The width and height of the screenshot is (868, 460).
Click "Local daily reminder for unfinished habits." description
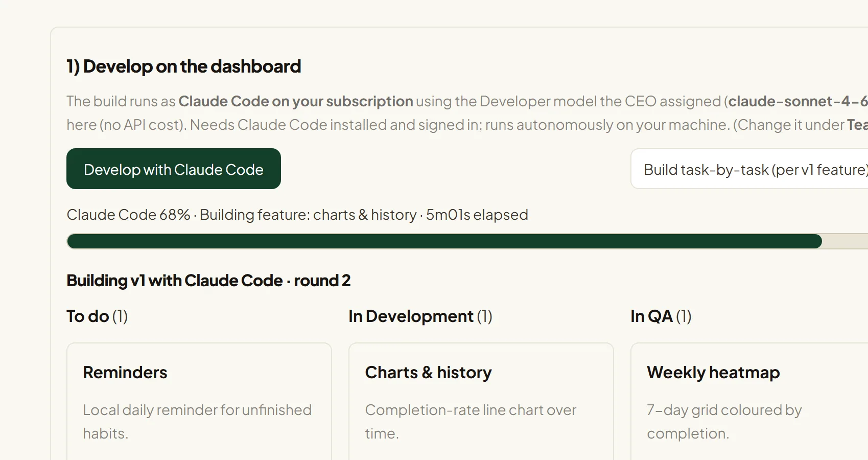tap(197, 422)
